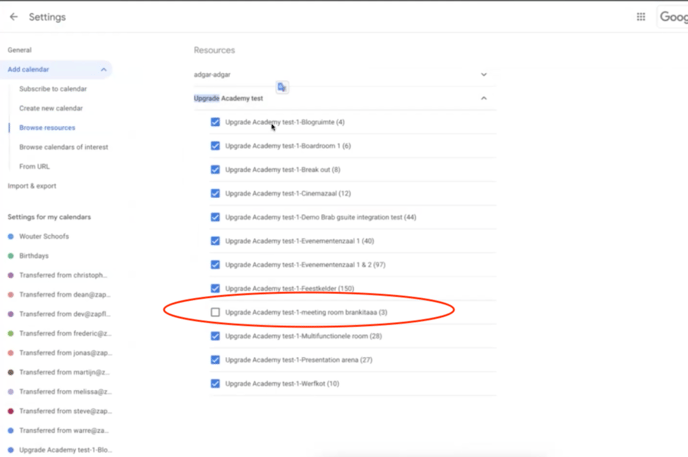The width and height of the screenshot is (688, 457).
Task: Uncheck Upgrade Academy test-1-Cinemazaal (12)
Action: pos(215,193)
